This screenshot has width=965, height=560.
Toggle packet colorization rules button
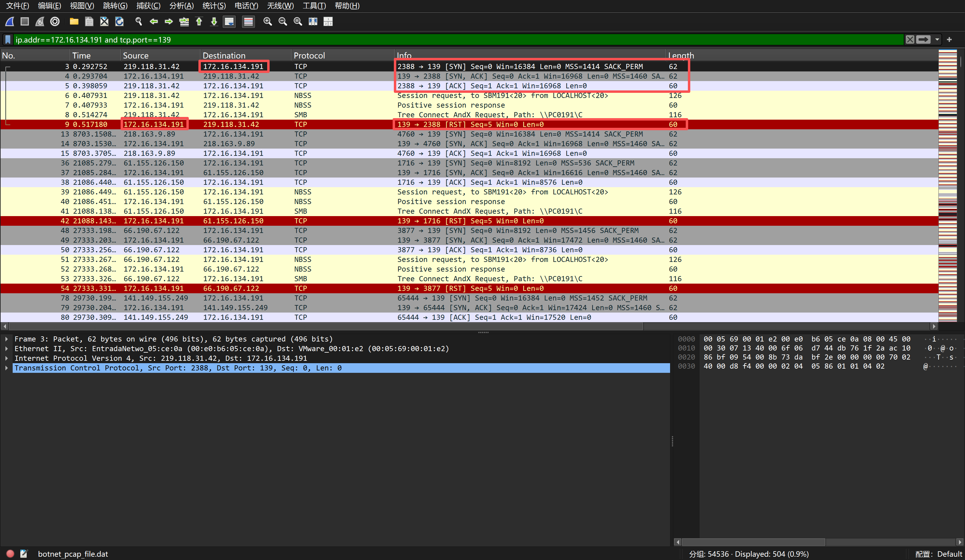(248, 22)
